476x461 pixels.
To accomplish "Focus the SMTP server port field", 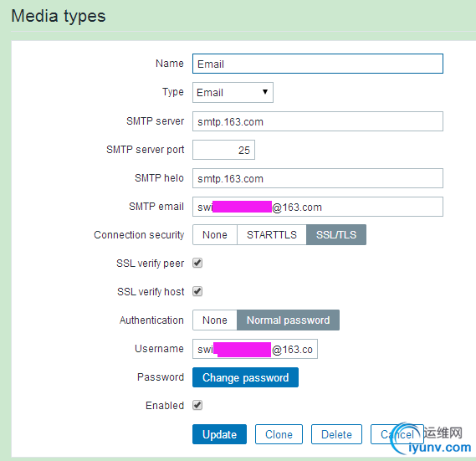I will click(223, 150).
